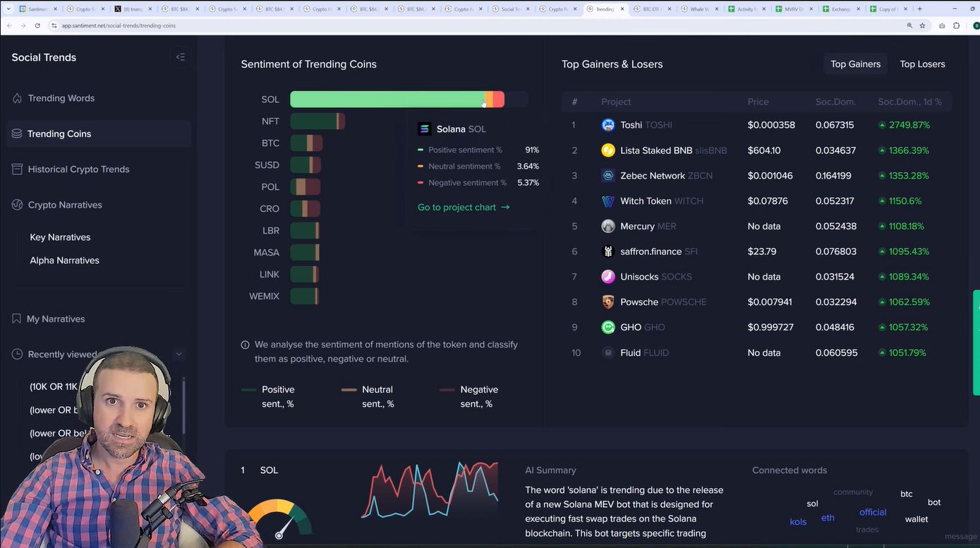This screenshot has width=980, height=548.
Task: Click the Toshi coin logo
Action: [607, 125]
